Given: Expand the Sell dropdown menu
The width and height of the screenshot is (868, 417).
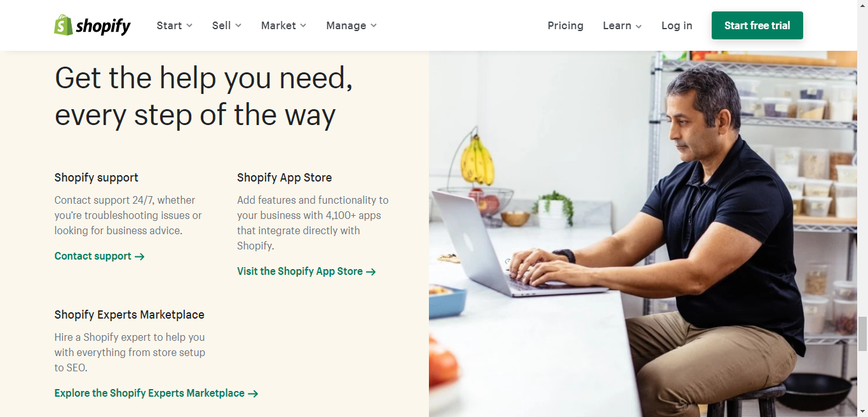Looking at the screenshot, I should (227, 25).
